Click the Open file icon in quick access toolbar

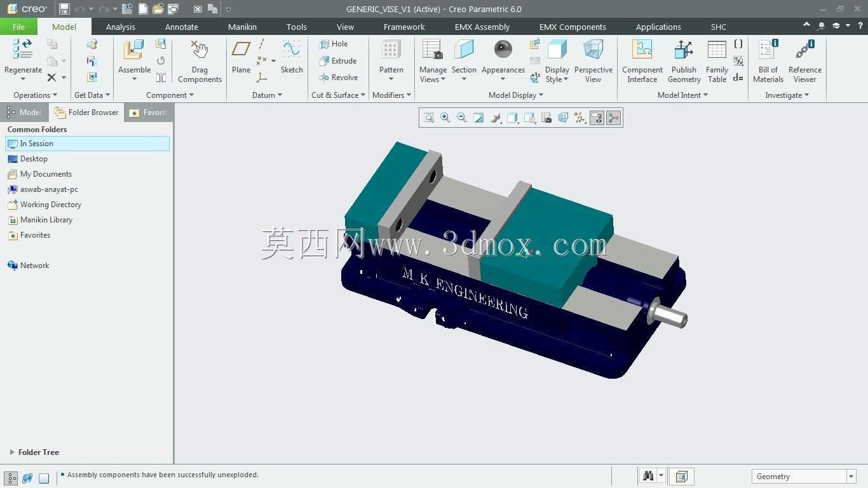[158, 9]
